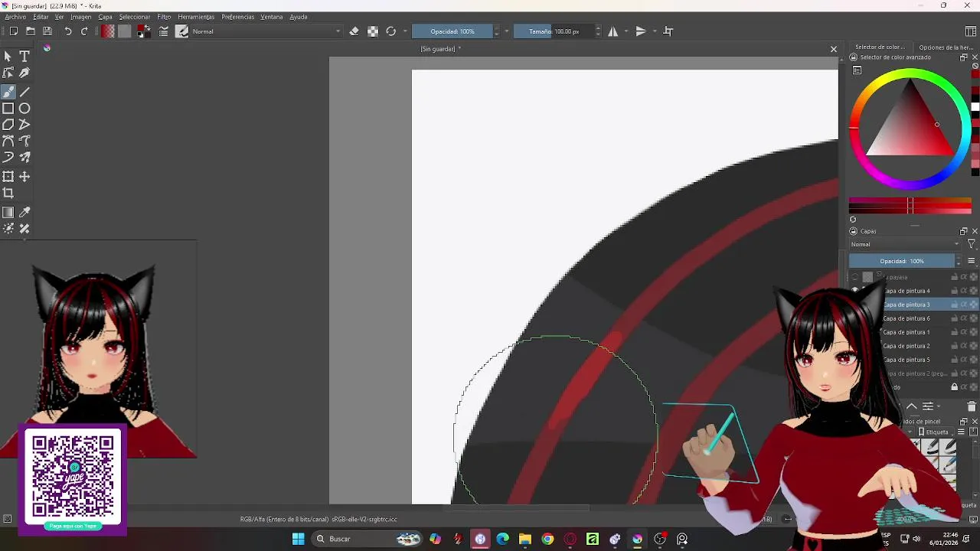
Task: Select the Crop tool
Action: [8, 194]
